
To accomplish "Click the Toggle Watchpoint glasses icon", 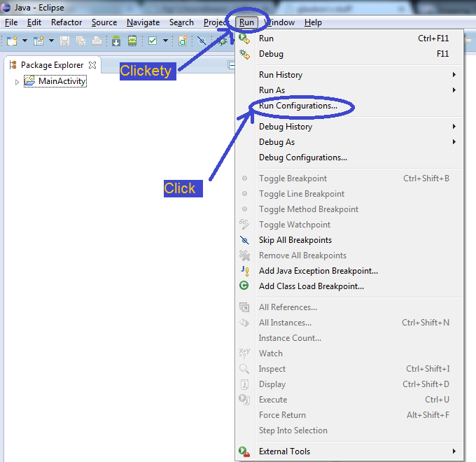I will [x=244, y=225].
